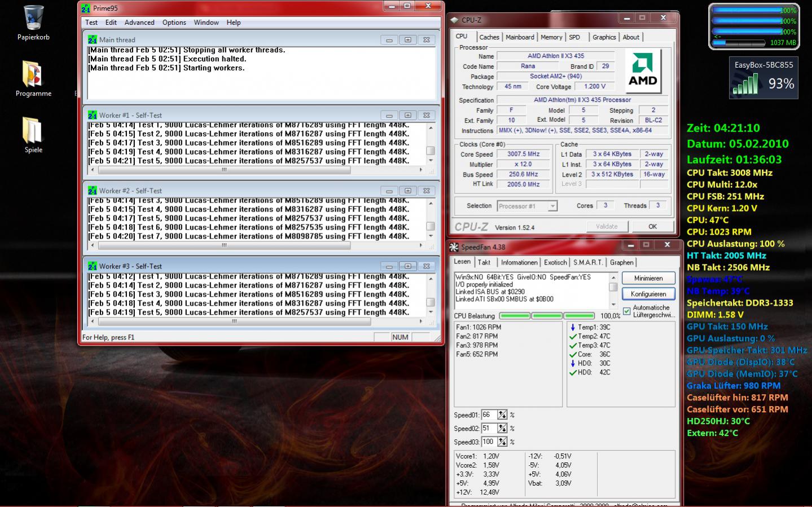
Task: Click the OK button in CPU-Z
Action: tap(652, 226)
